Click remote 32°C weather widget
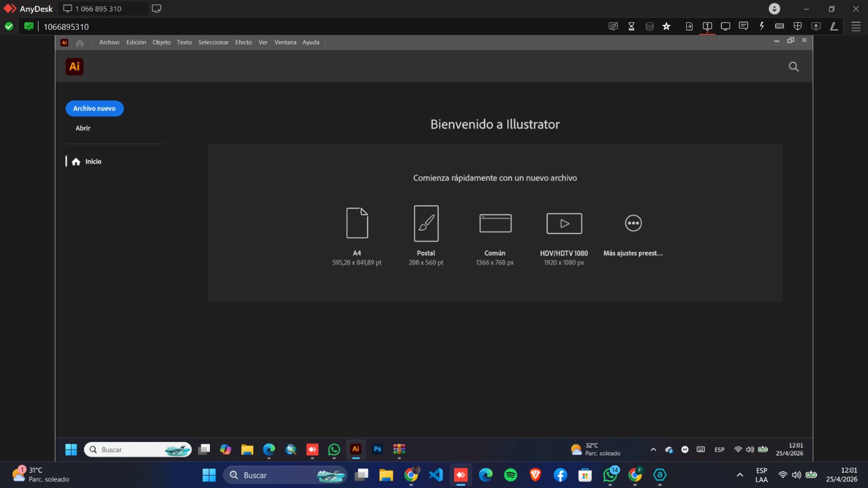This screenshot has height=488, width=868. pyautogui.click(x=596, y=449)
